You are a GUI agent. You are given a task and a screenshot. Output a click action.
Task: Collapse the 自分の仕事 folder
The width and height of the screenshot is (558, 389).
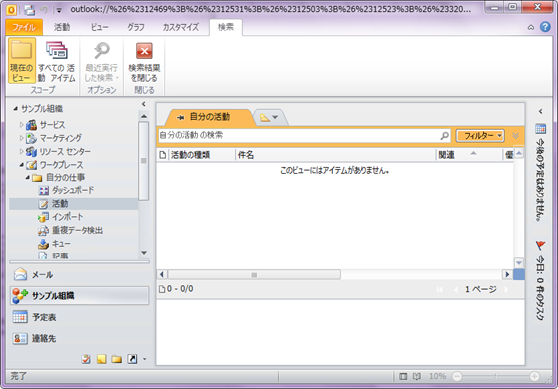click(x=28, y=177)
